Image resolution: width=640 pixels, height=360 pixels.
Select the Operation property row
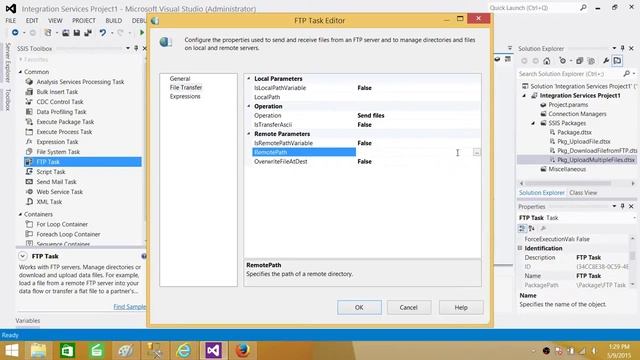click(367, 116)
